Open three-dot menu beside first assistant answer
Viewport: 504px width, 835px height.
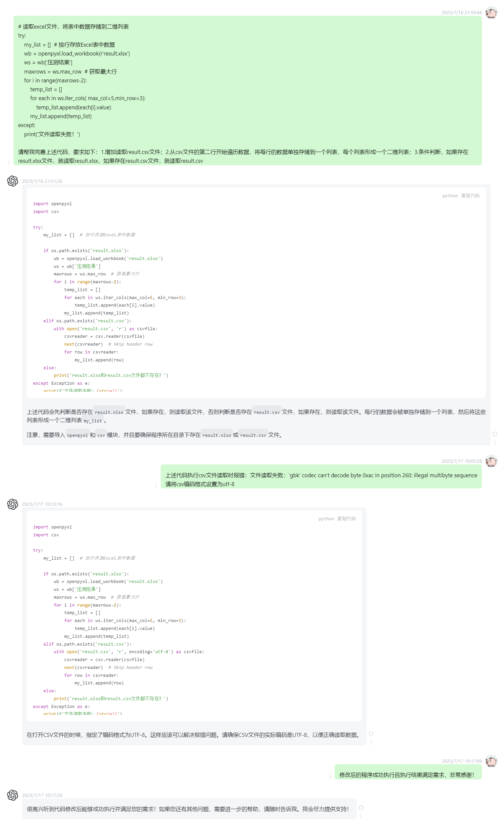(x=494, y=442)
